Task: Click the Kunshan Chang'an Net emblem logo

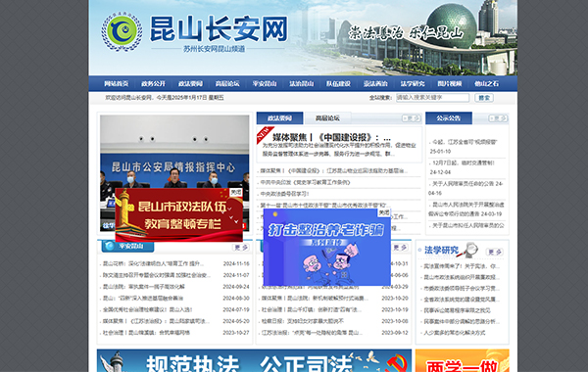Action: tap(122, 31)
